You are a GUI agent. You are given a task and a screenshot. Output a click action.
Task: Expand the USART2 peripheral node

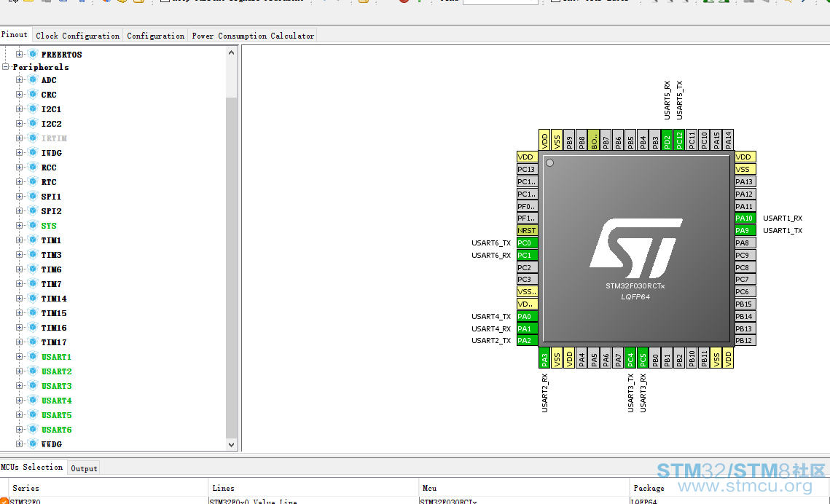(20, 371)
